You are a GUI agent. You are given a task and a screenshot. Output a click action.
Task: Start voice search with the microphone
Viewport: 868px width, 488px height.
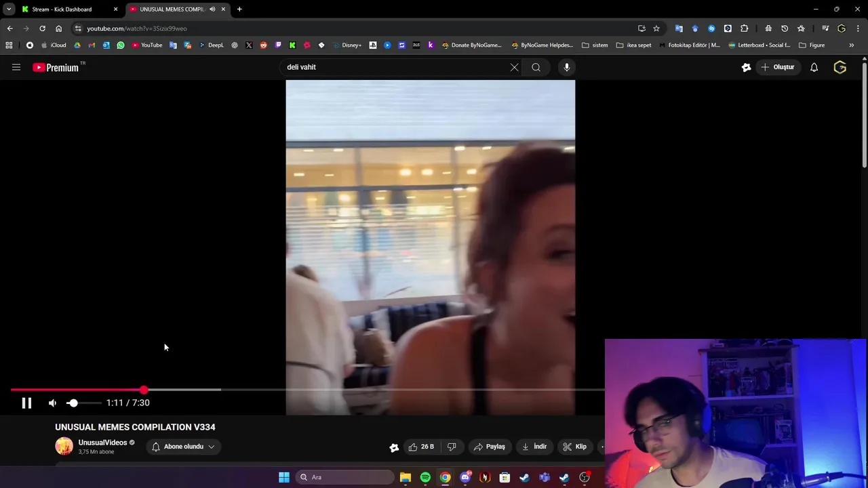pyautogui.click(x=567, y=67)
